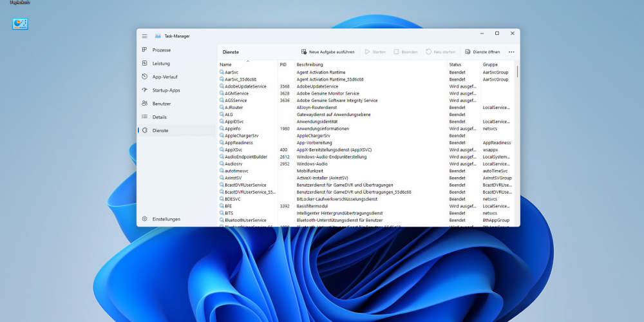Click the Details list icon
Viewport: 644px width, 322px height.
(x=144, y=117)
